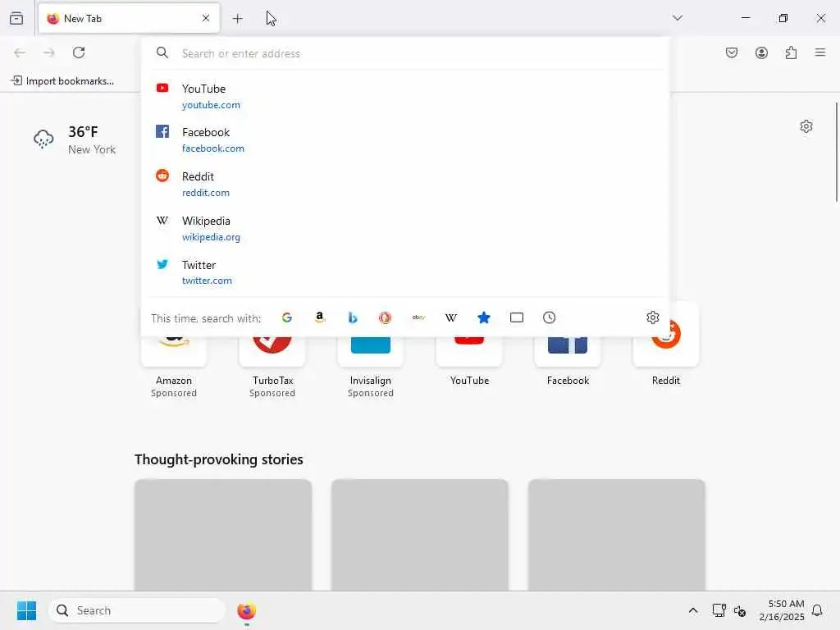Screen dimensions: 840x630
Task: Save to Pocket icon
Action: (x=731, y=52)
